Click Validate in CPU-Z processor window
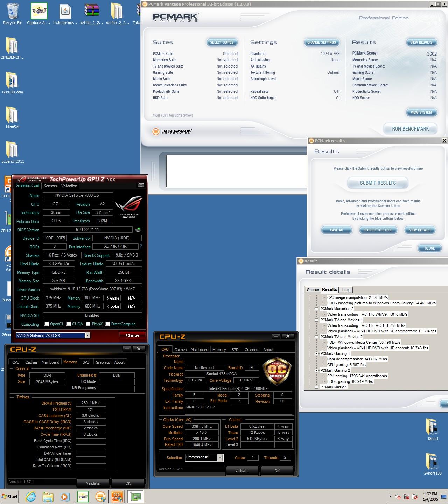448x504 pixels. click(x=242, y=471)
